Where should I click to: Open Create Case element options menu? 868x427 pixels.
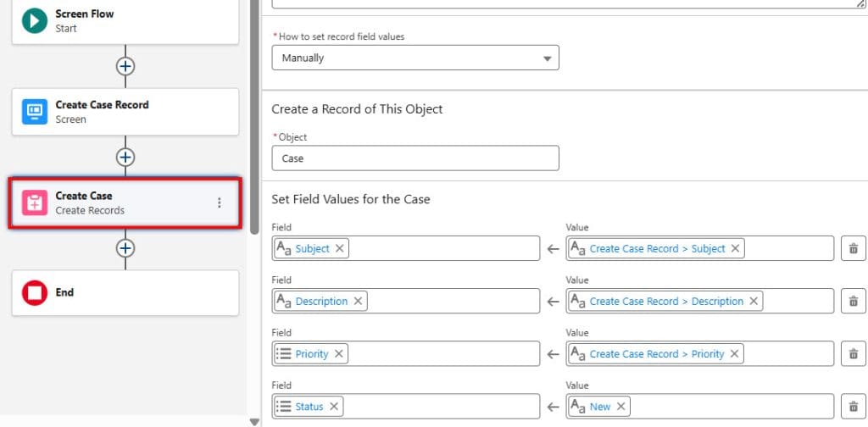[220, 203]
